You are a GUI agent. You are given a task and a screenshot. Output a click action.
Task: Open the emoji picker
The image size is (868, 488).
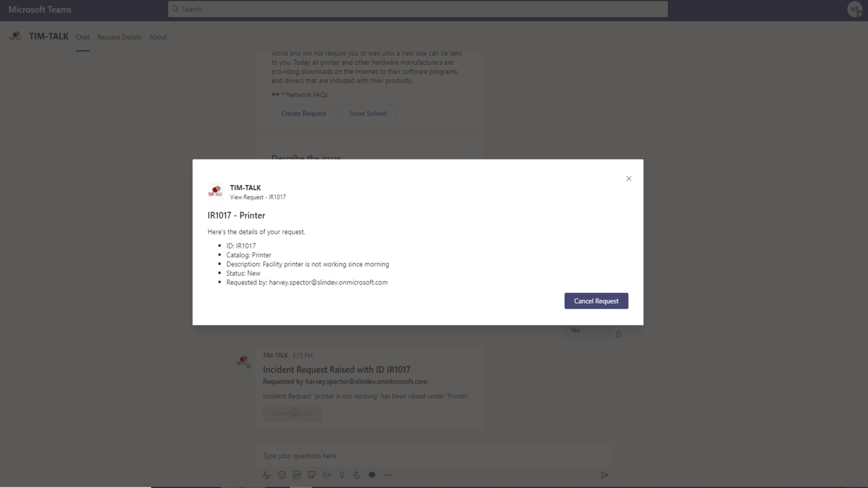click(x=281, y=475)
